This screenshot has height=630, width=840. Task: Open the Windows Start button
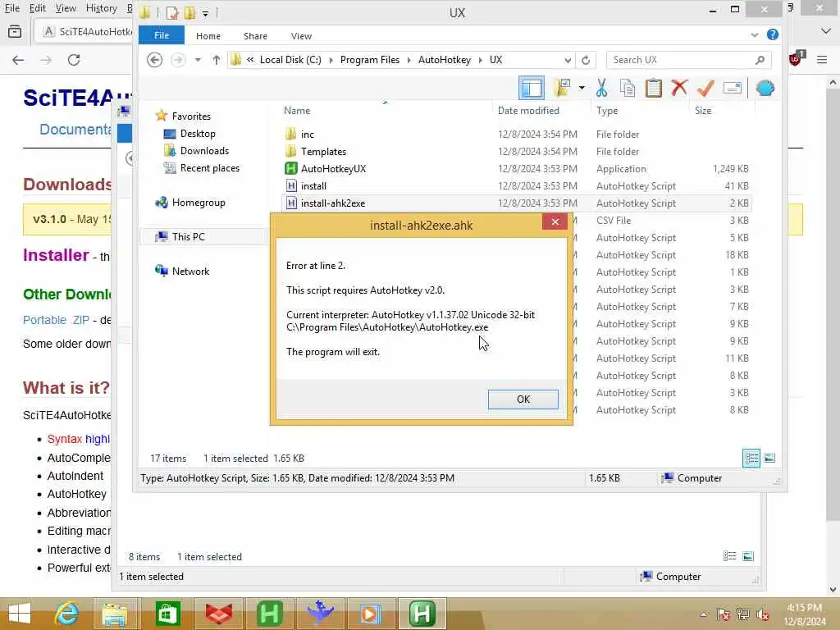click(20, 614)
